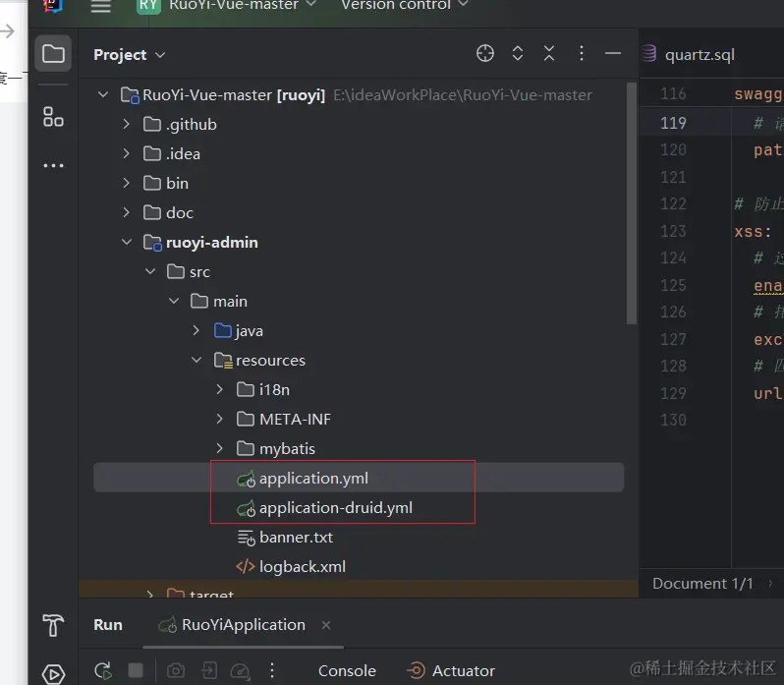This screenshot has width=784, height=685.
Task: Open Project panel options (vertical dots)
Action: tap(581, 53)
